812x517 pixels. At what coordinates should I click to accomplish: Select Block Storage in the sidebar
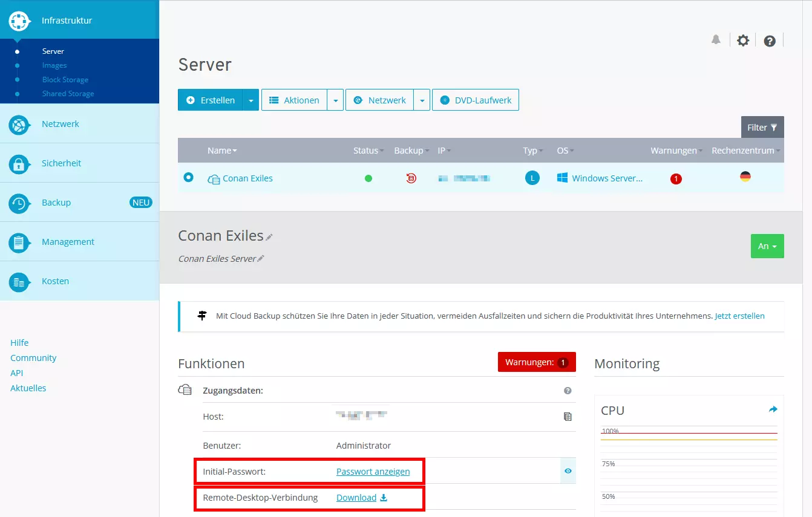(x=65, y=80)
